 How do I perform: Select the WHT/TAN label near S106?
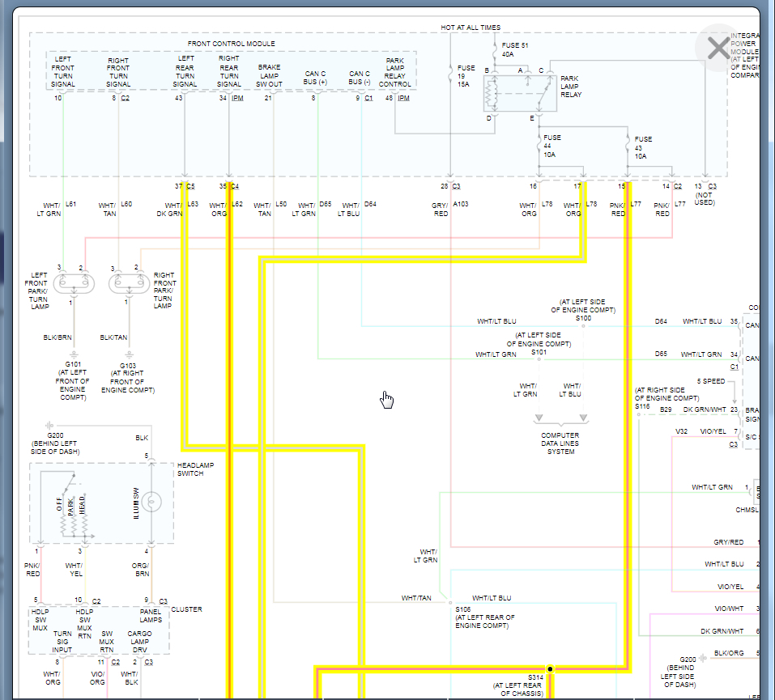pyautogui.click(x=416, y=598)
